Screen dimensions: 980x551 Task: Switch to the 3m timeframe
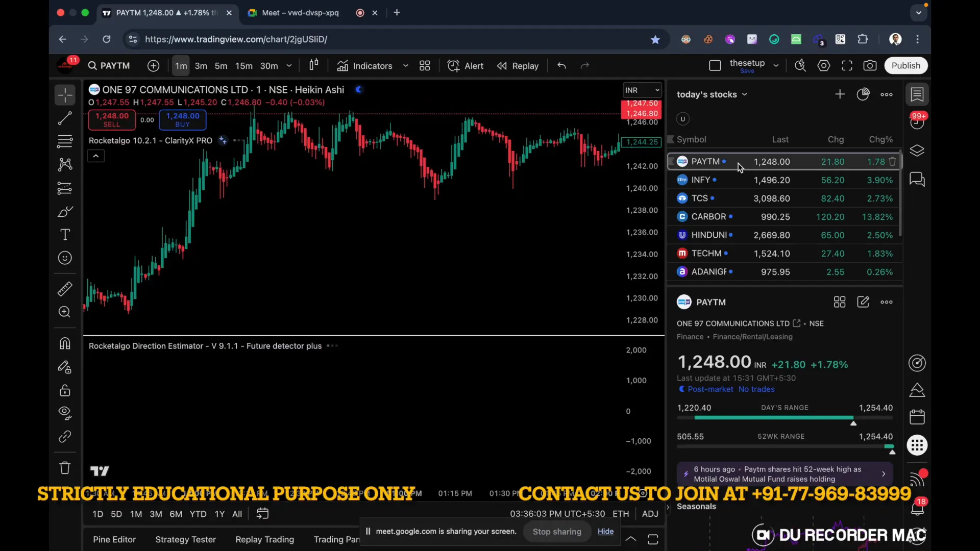tap(201, 66)
